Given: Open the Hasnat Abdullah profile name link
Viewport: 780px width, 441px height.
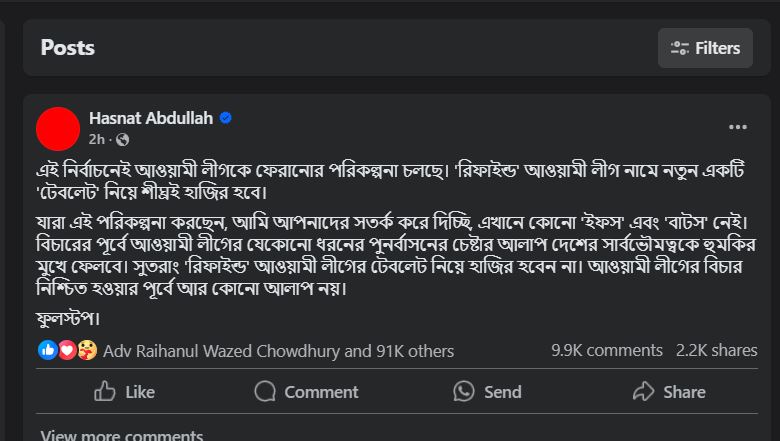Looking at the screenshot, I should pyautogui.click(x=151, y=118).
